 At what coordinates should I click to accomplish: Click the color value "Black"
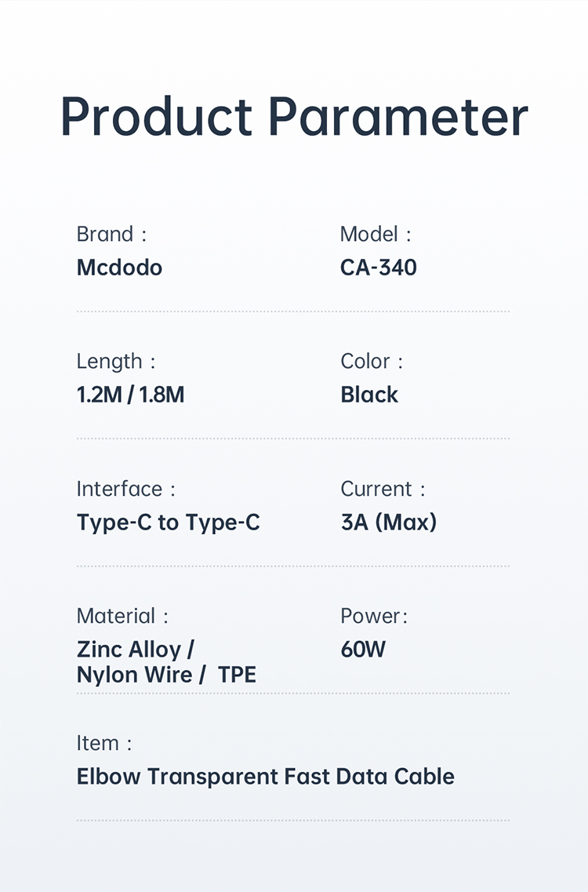[369, 395]
